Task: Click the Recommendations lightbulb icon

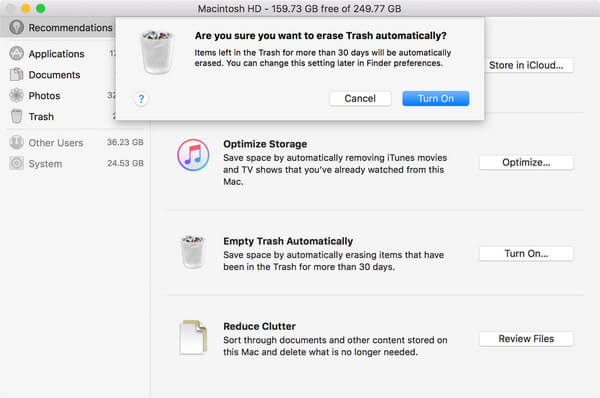Action: 16,27
